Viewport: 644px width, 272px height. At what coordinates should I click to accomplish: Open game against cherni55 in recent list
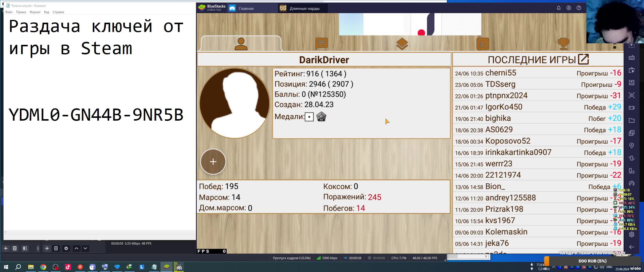point(501,73)
